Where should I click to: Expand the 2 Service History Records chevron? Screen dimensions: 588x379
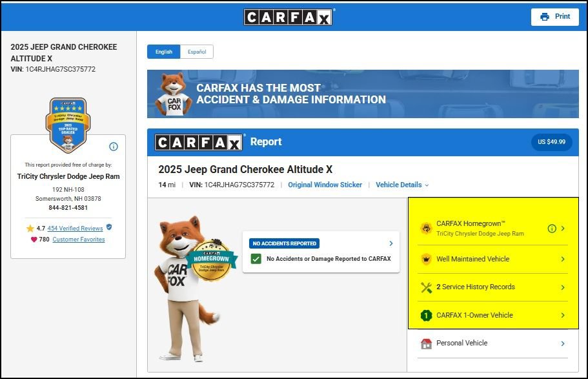click(563, 287)
